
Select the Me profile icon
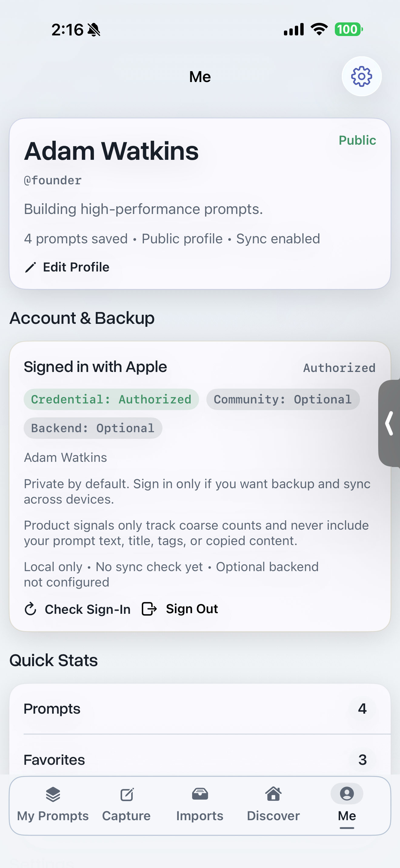coord(347,794)
